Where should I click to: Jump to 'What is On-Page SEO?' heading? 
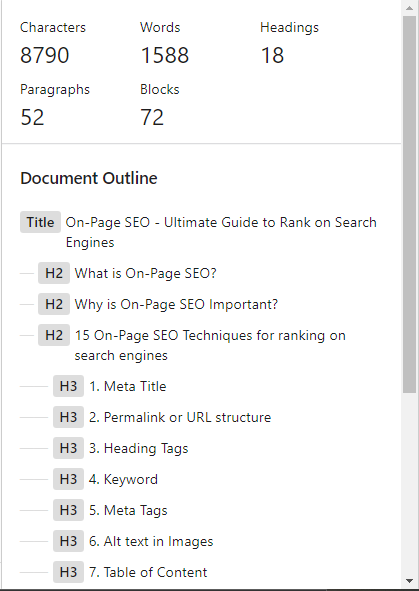[145, 273]
